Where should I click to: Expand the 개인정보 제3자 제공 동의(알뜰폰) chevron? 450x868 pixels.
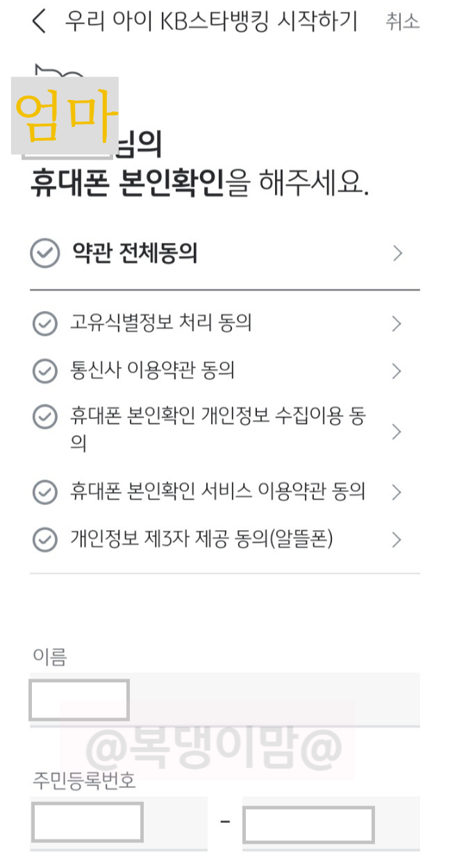(x=397, y=540)
